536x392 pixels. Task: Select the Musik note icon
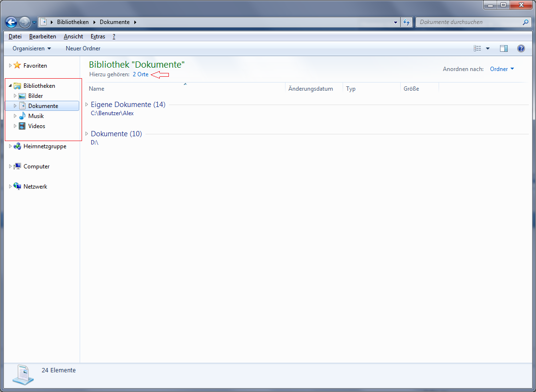tap(22, 116)
